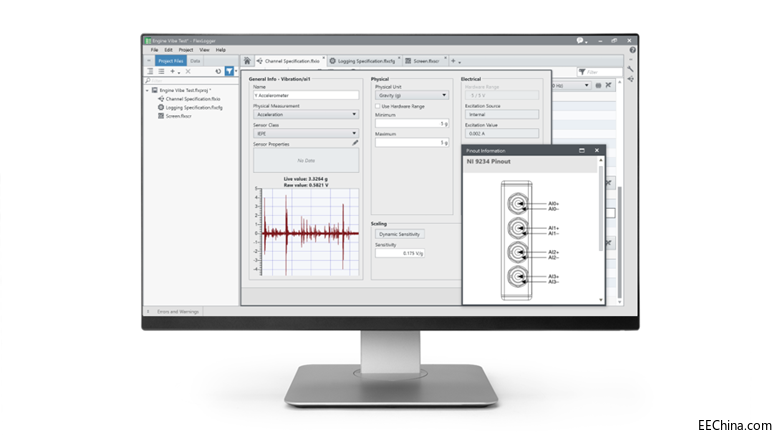Maximize the Pinout Information window
Screen dimensions: 780x438
[582, 150]
